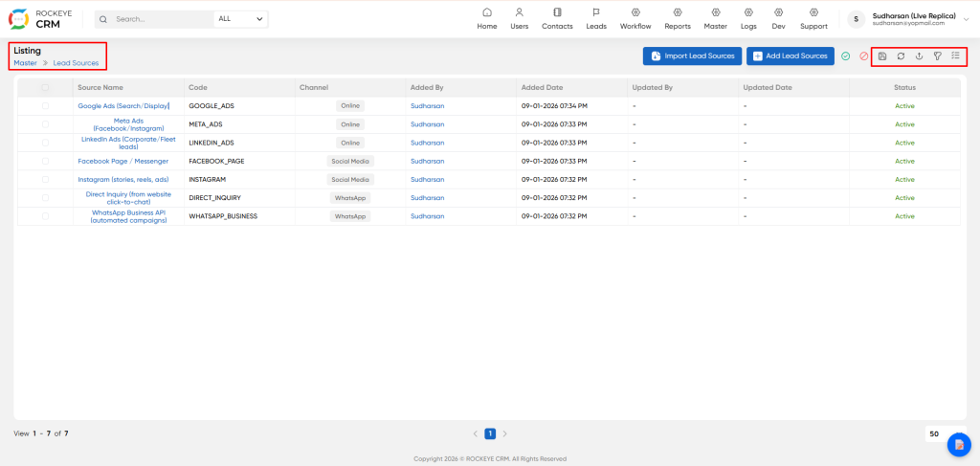The image size is (980, 466).
Task: Expand the user profile dropdown chevron
Action: click(x=967, y=19)
